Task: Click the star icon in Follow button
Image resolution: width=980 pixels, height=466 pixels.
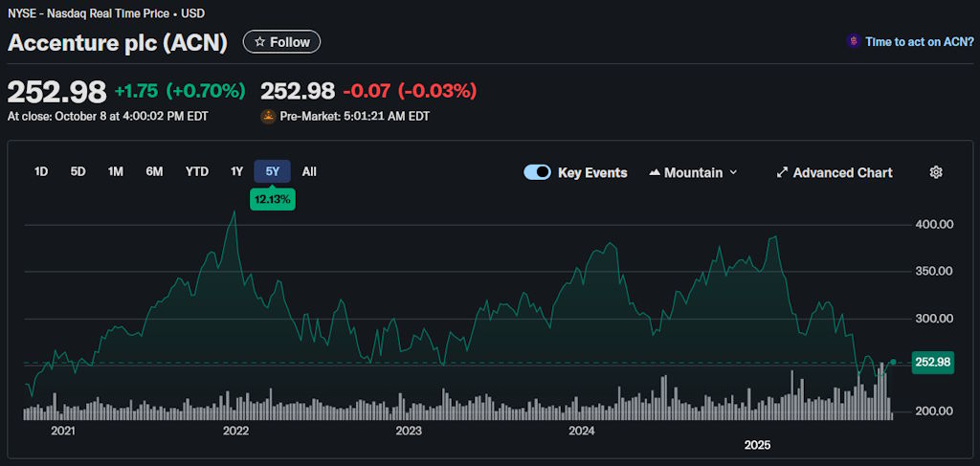Action: 259,42
